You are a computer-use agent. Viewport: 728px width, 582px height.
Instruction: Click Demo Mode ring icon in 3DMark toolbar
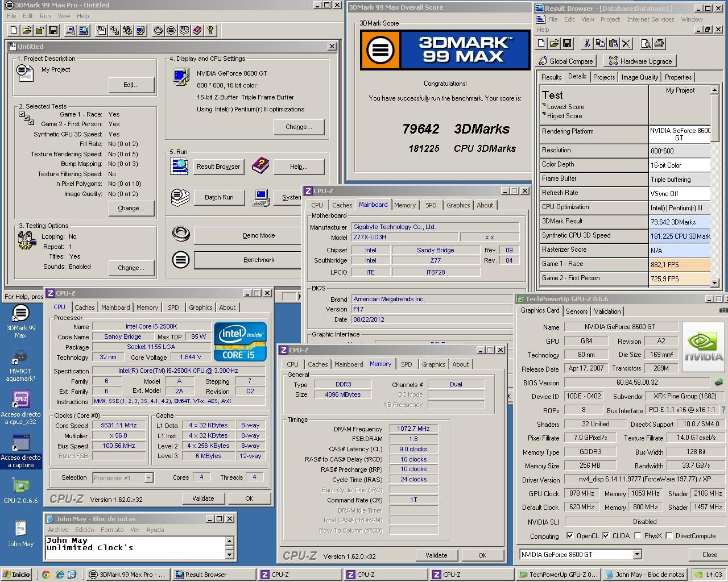158,30
